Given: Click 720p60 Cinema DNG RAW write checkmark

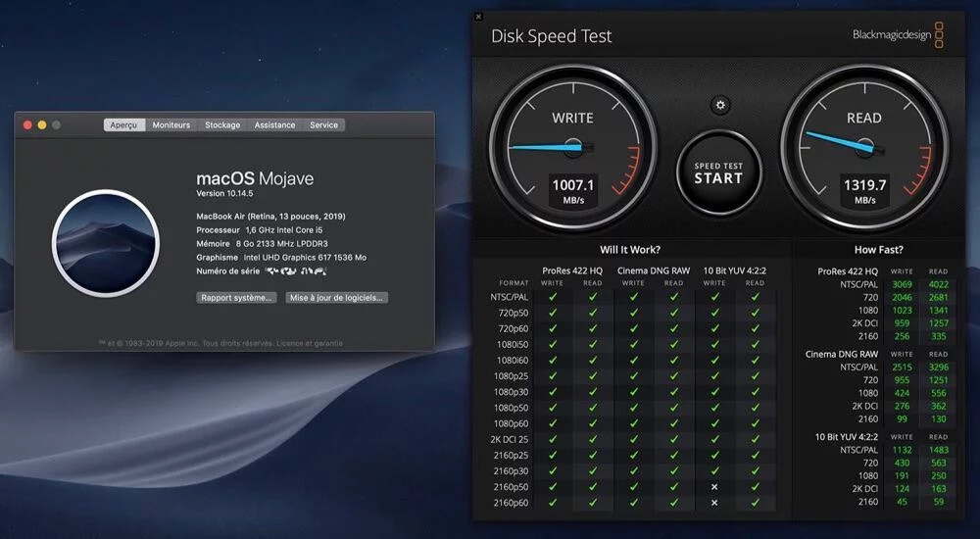Looking at the screenshot, I should tap(634, 328).
